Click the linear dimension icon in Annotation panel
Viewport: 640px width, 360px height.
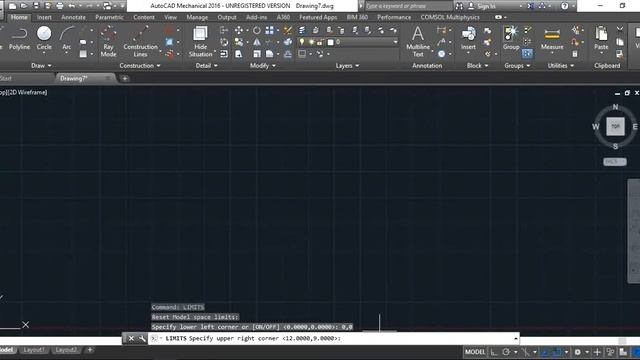441,30
